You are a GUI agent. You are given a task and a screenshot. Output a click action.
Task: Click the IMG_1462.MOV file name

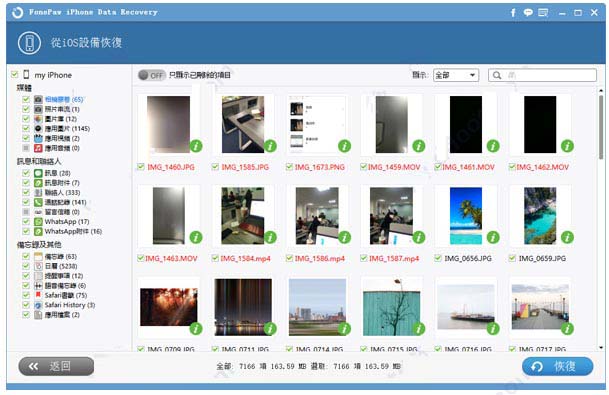(543, 167)
